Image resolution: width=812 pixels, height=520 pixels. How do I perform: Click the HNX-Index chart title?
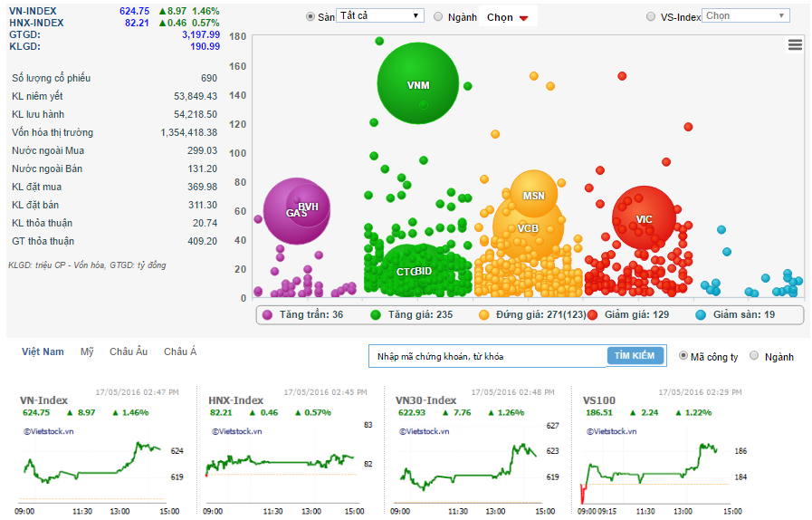point(235,400)
